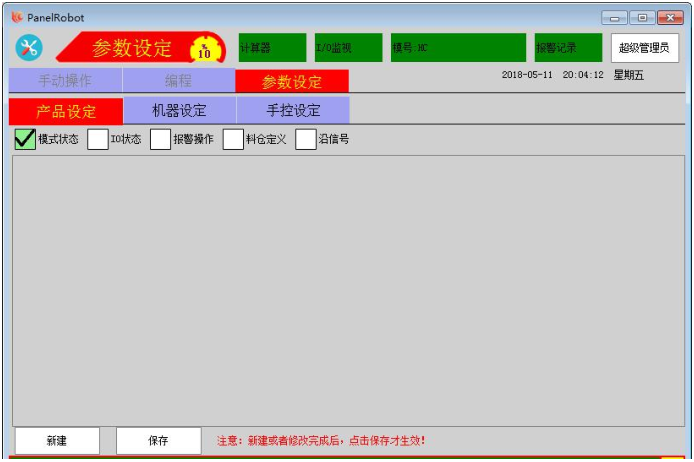Select the 机器设定 sub-tab
Screen dimensions: 694x462
179,110
